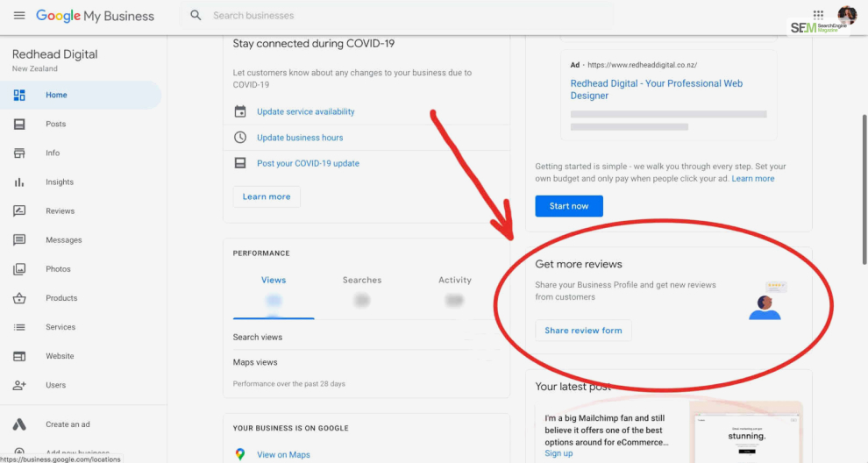Go to Home in sidebar
The height and width of the screenshot is (463, 868).
tap(81, 95)
